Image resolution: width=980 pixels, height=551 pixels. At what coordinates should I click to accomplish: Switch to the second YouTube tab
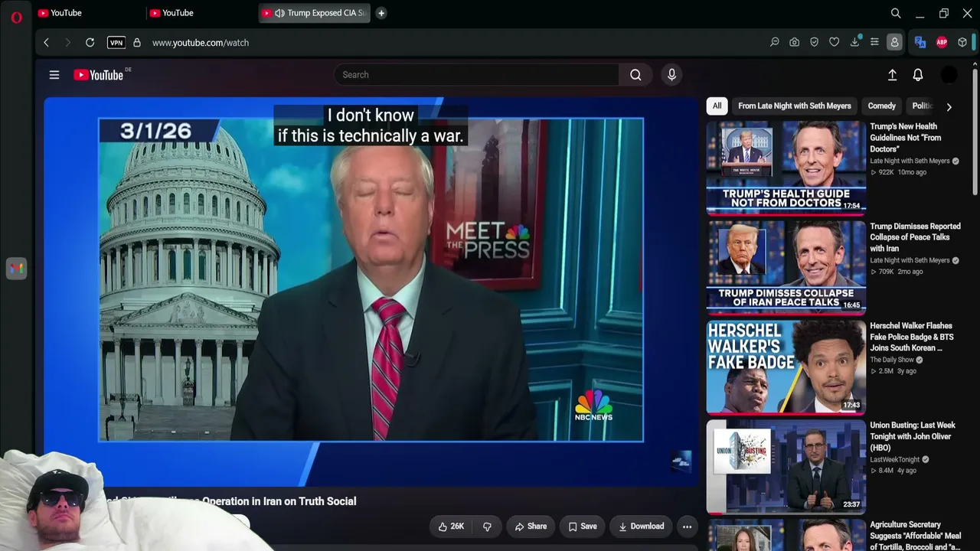(201, 13)
